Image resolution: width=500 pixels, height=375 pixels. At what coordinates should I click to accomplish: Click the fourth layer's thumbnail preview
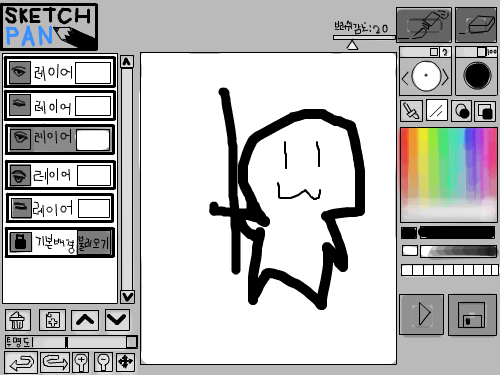[x=94, y=175]
